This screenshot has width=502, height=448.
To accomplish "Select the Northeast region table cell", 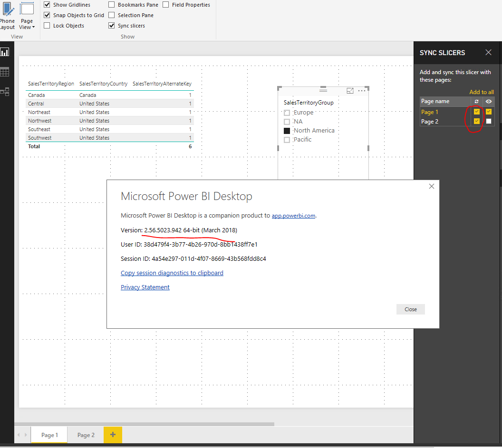I will [39, 112].
